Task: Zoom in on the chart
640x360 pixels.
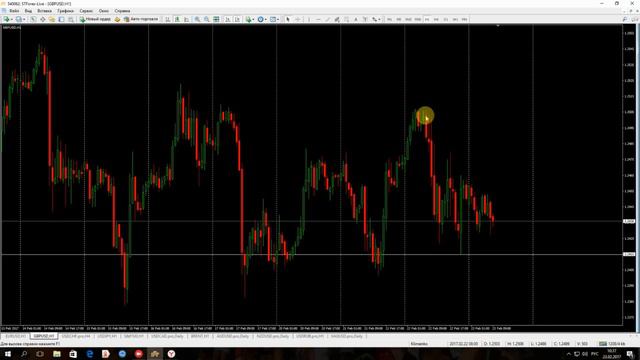Action: point(197,19)
